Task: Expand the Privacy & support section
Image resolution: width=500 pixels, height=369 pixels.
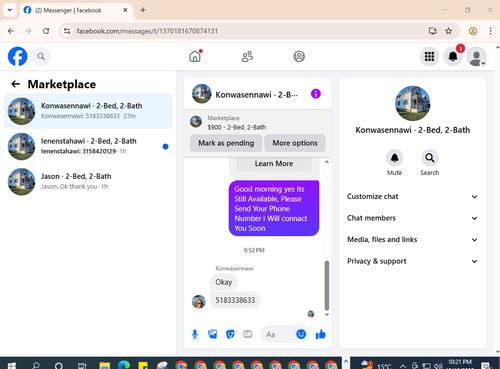Action: [412, 261]
